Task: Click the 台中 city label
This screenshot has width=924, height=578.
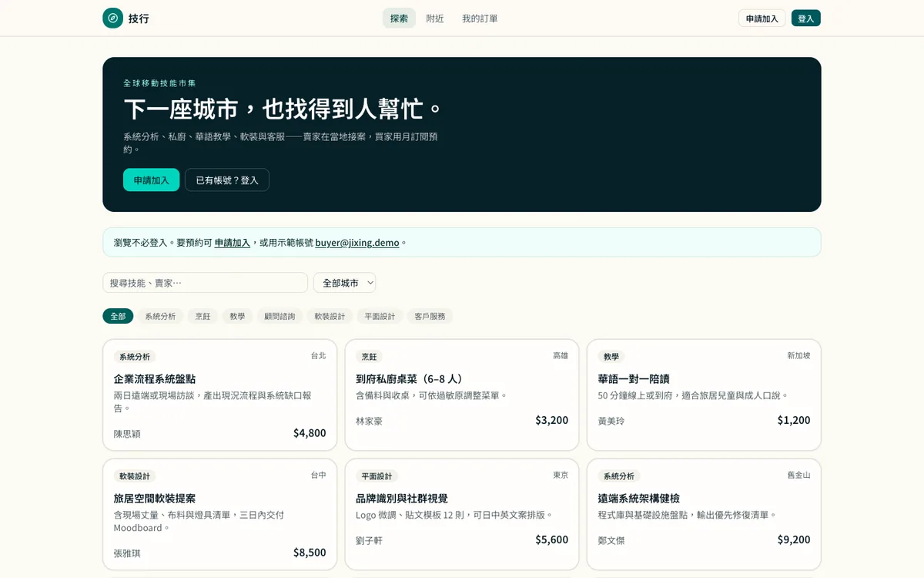Action: 319,476
